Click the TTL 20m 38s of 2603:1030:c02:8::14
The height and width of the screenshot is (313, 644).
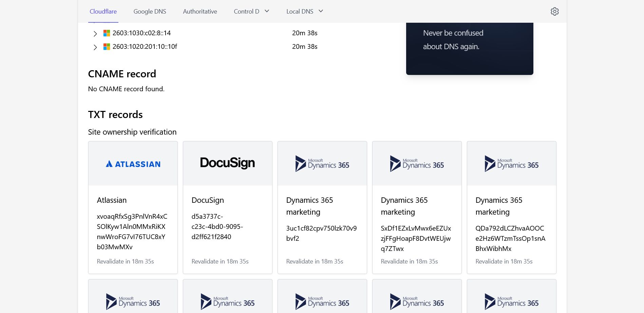click(x=305, y=33)
